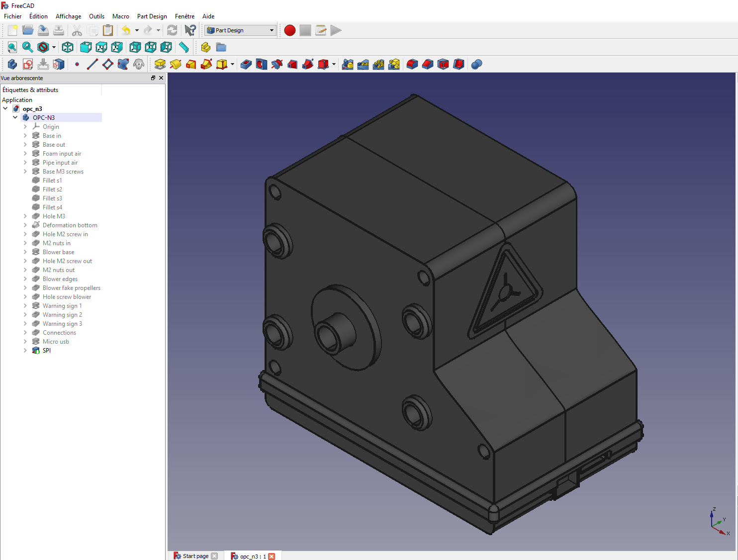Screen dimensions: 738x560
Task: Open the Undo history dropdown arrow
Action: (x=137, y=30)
